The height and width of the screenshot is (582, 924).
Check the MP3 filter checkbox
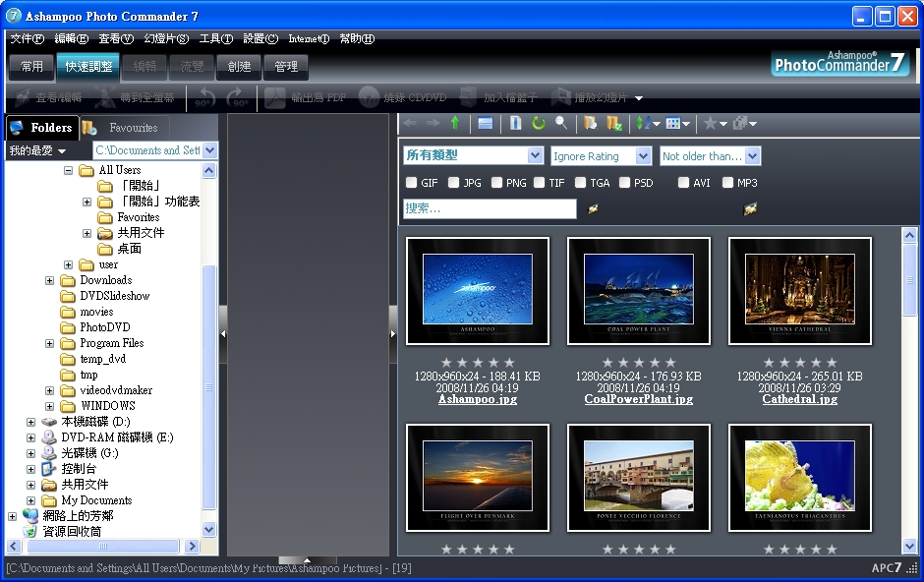click(728, 183)
